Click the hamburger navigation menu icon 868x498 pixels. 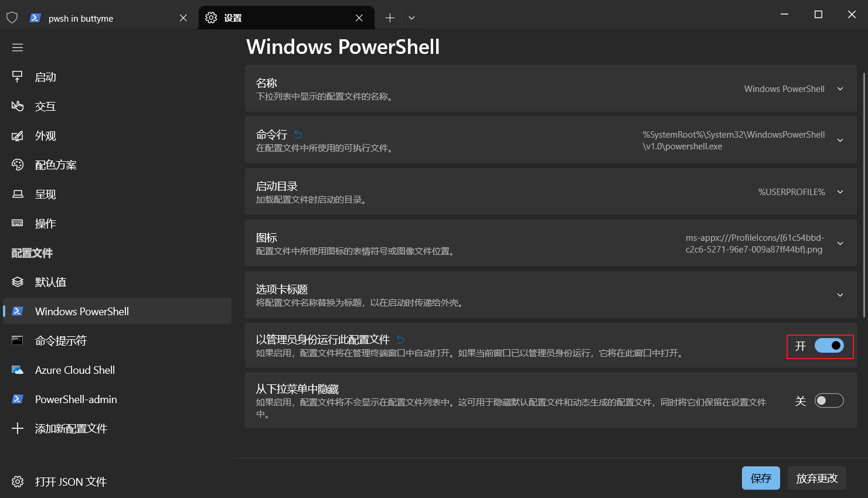[18, 47]
